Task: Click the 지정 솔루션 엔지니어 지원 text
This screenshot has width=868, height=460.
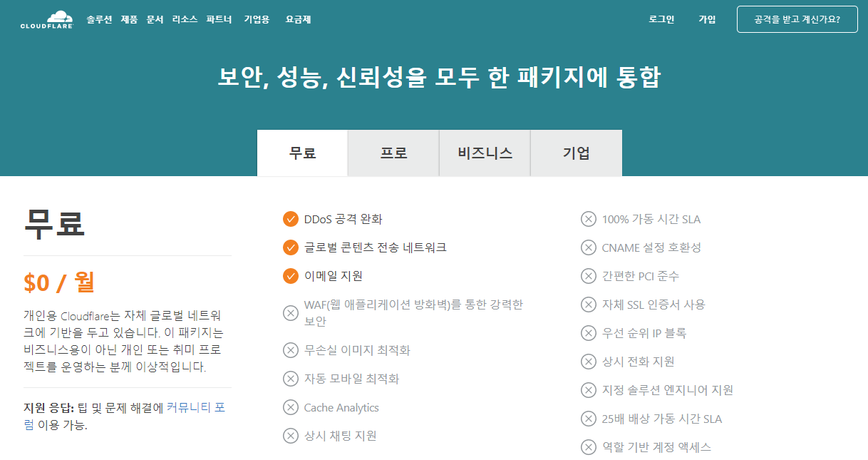Action: 668,390
